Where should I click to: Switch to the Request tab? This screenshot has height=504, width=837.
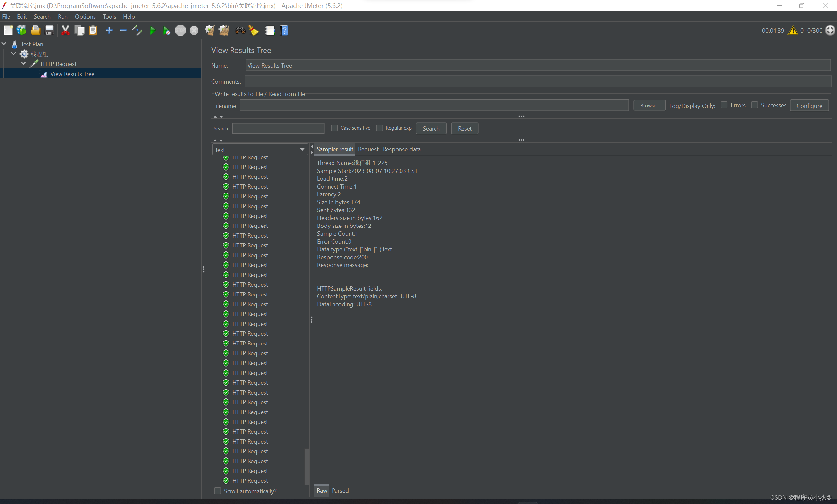[368, 149]
